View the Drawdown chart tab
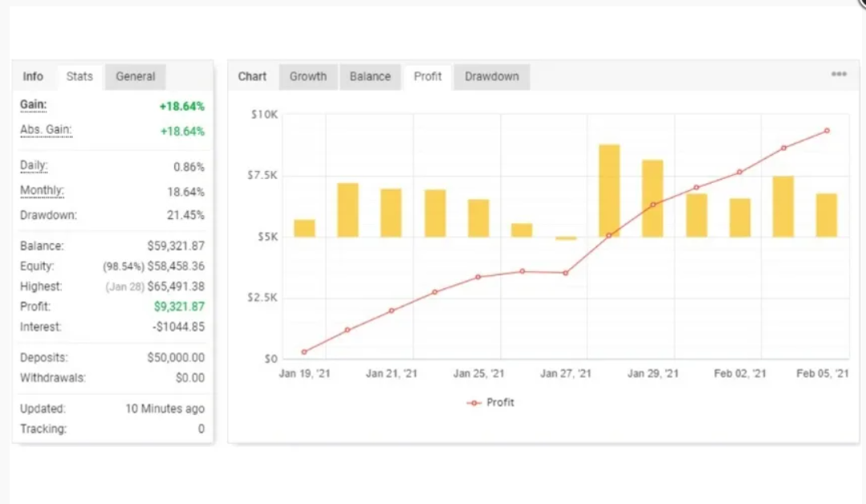This screenshot has height=504, width=866. (x=491, y=76)
